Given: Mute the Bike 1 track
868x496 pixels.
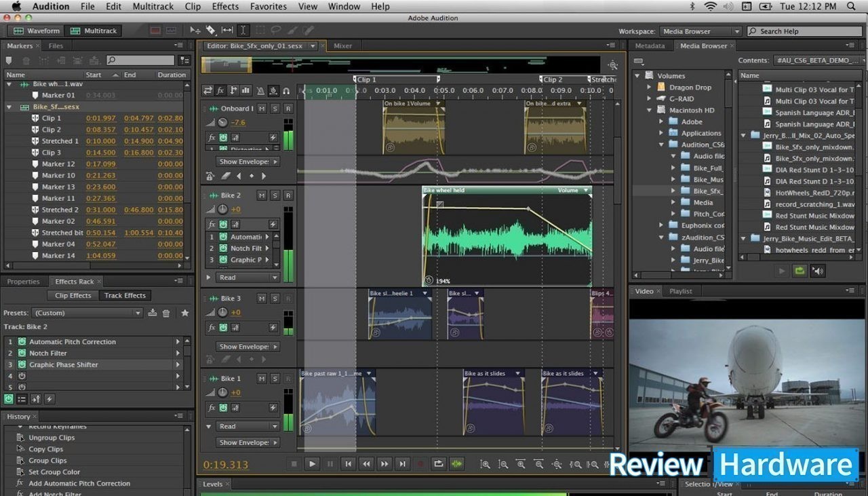Looking at the screenshot, I should point(262,379).
